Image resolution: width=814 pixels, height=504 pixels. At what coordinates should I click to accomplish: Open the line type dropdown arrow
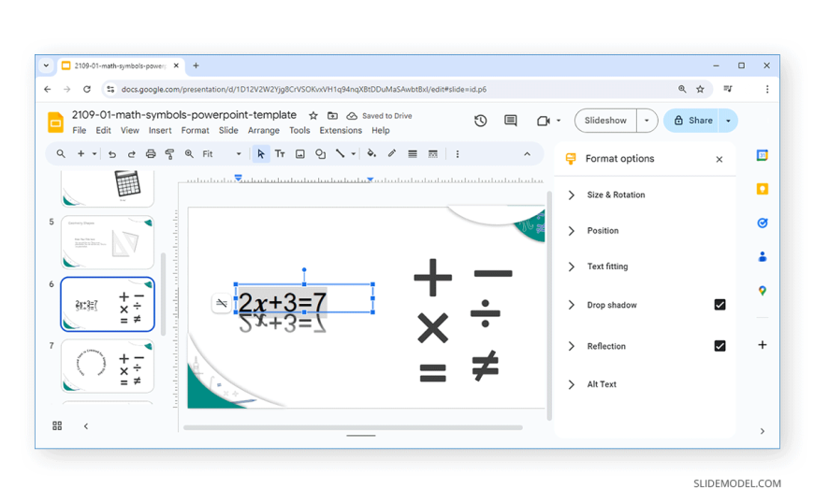[353, 154]
